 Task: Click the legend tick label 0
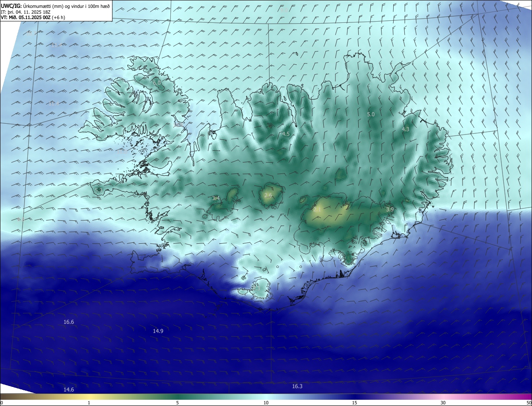(x=2, y=403)
